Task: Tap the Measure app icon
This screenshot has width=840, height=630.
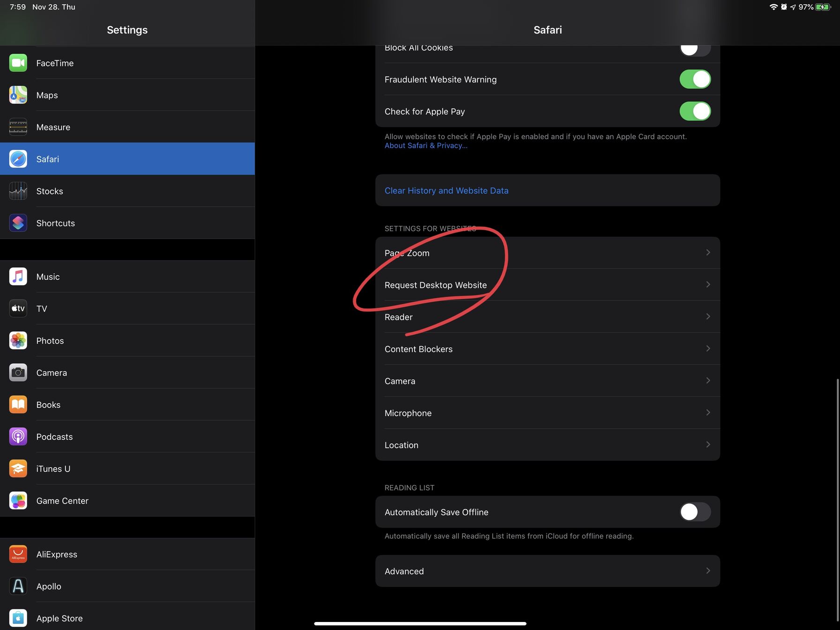Action: 18,127
